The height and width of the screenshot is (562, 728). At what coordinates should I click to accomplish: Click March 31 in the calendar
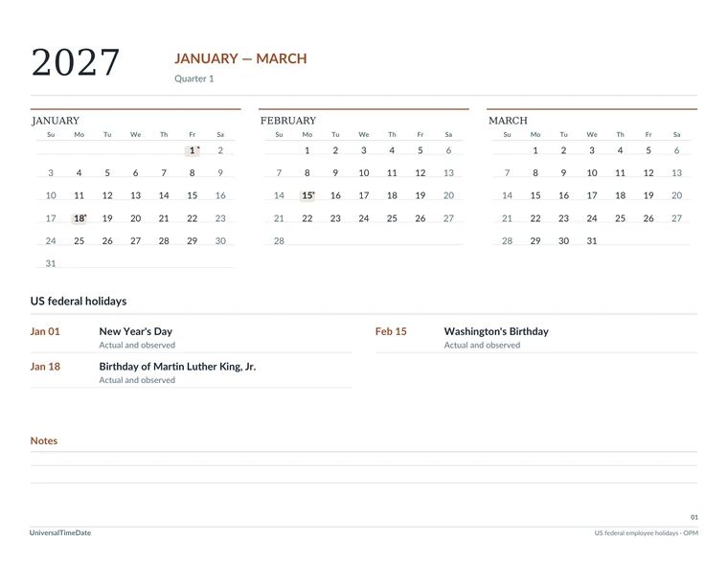click(592, 241)
